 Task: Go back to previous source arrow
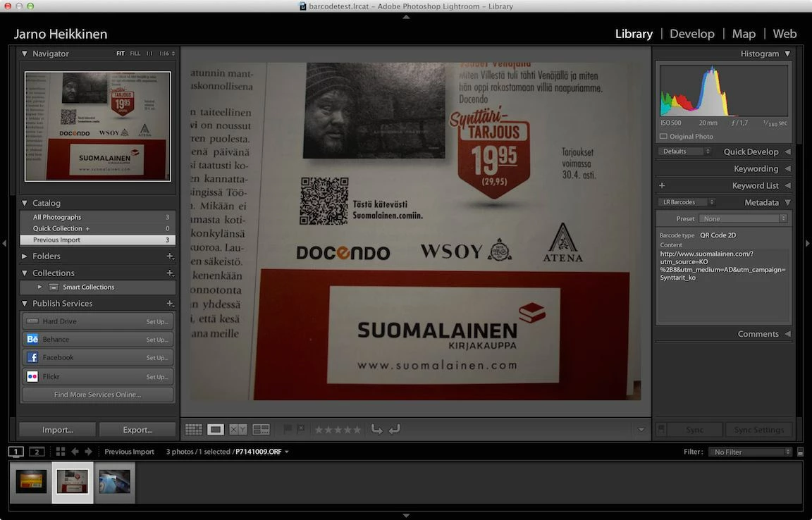[x=75, y=452]
